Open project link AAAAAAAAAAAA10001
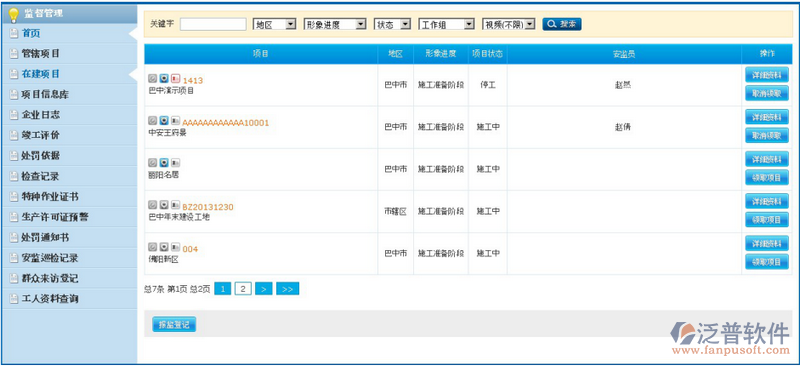 tap(226, 123)
